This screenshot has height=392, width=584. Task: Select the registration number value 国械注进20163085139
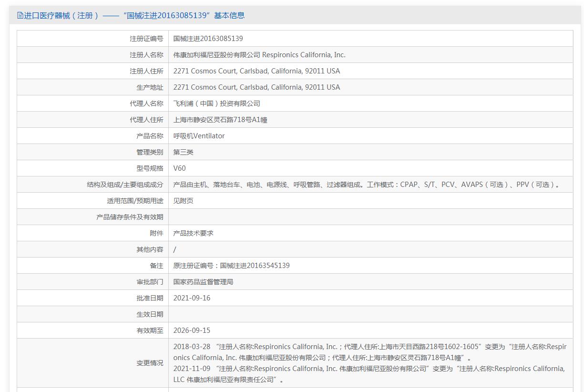coord(208,39)
